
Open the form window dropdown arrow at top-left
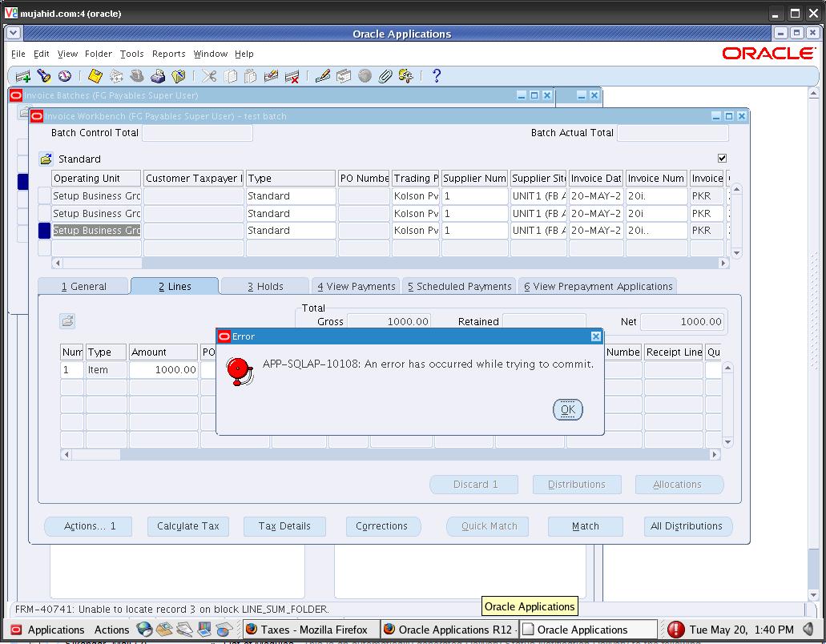click(x=14, y=33)
